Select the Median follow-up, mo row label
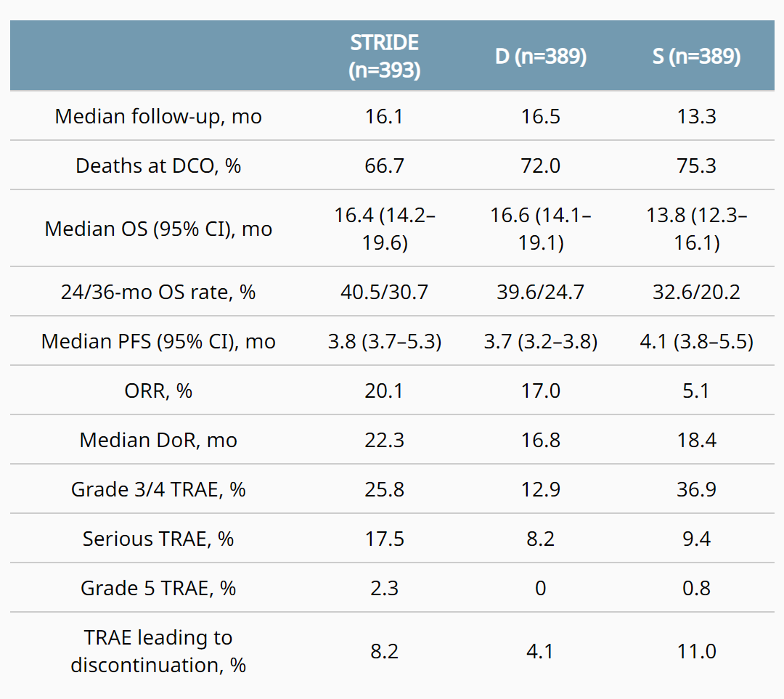 tap(158, 116)
